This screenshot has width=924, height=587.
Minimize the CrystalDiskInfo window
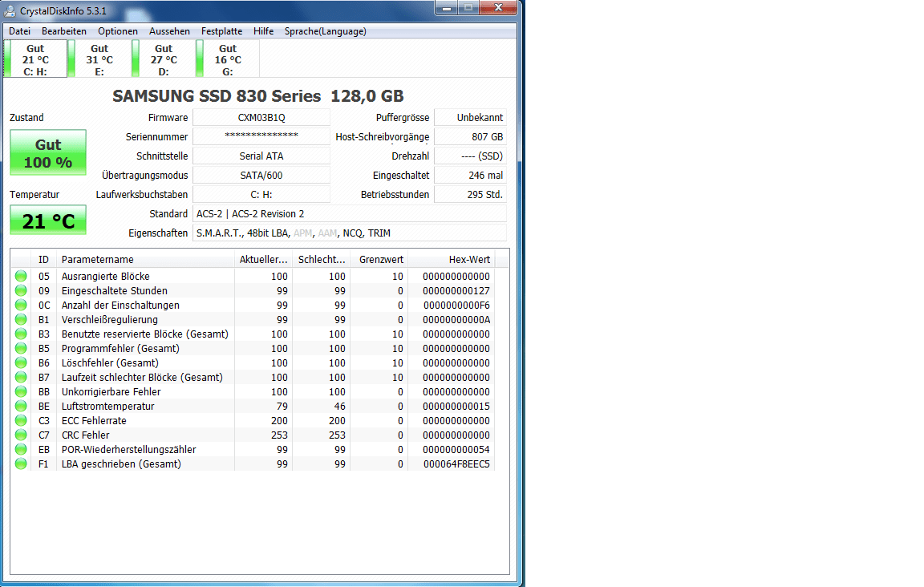(x=447, y=8)
